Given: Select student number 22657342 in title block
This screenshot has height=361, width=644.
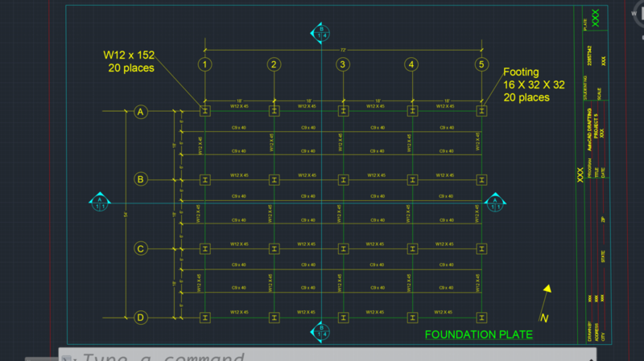Looking at the screenshot, I should 589,55.
